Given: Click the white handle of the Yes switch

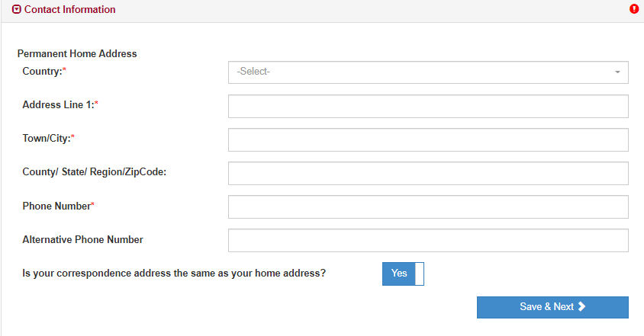Looking at the screenshot, I should coord(420,274).
